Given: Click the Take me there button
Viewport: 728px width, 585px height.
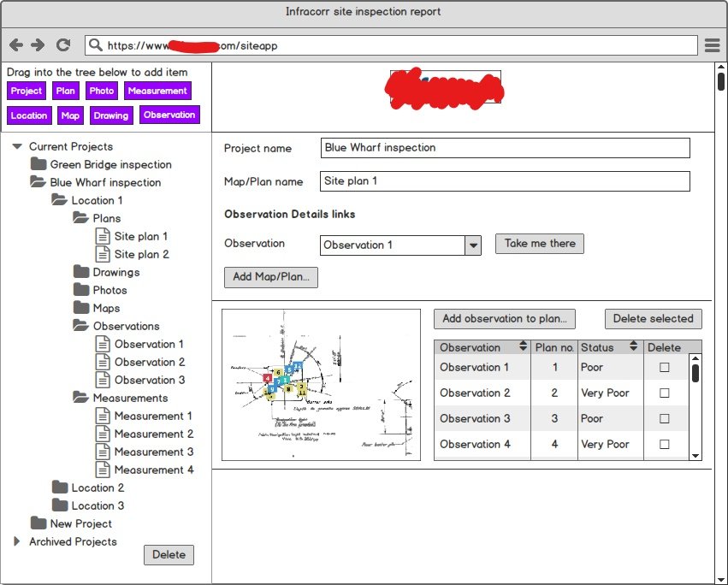Looking at the screenshot, I should 540,244.
